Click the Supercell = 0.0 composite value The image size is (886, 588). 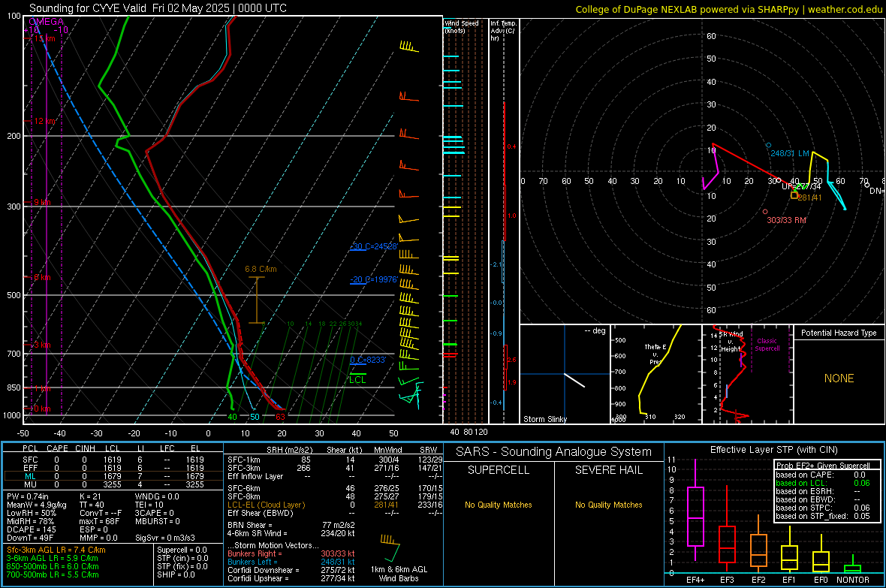(182, 550)
